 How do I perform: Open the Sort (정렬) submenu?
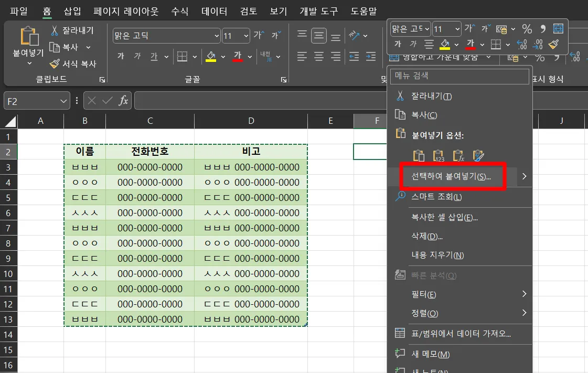[x=459, y=313]
